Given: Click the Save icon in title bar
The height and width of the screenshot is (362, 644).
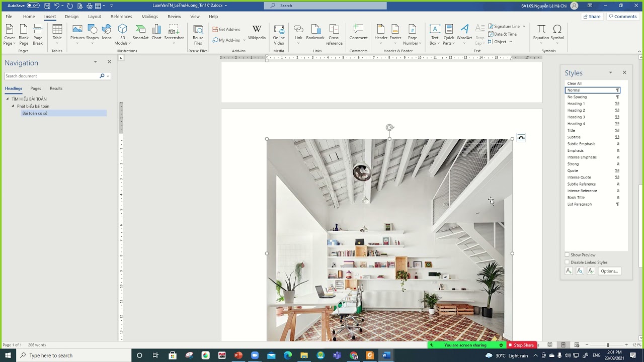Looking at the screenshot, I should coord(47,6).
